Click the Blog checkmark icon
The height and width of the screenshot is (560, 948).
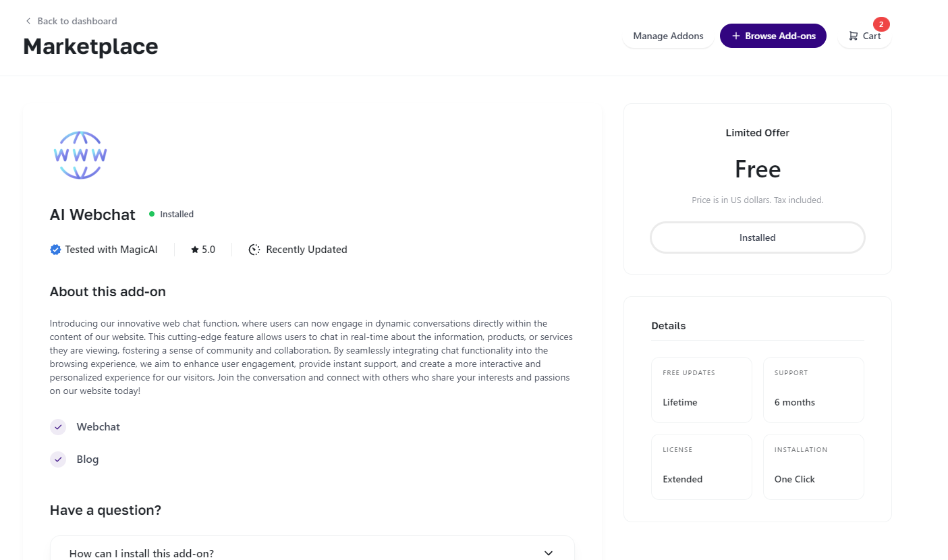pos(58,459)
